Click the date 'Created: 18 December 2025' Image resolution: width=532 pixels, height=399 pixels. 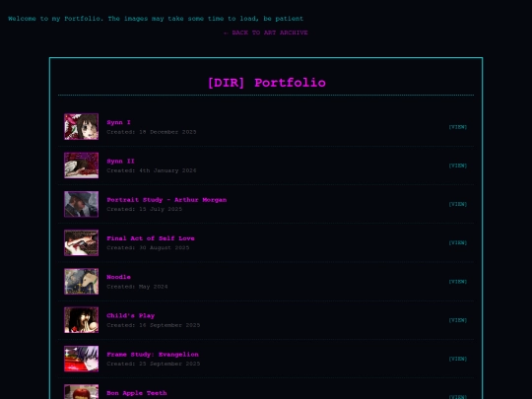(152, 132)
